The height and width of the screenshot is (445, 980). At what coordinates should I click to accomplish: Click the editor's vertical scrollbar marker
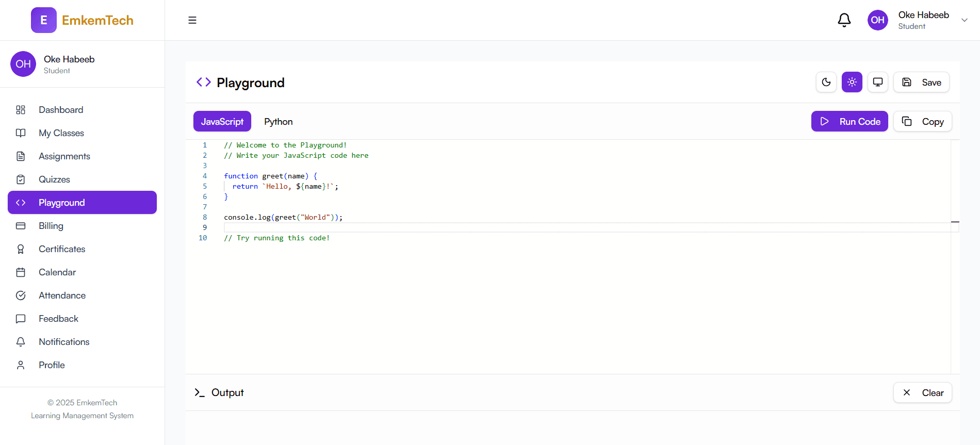coord(955,222)
